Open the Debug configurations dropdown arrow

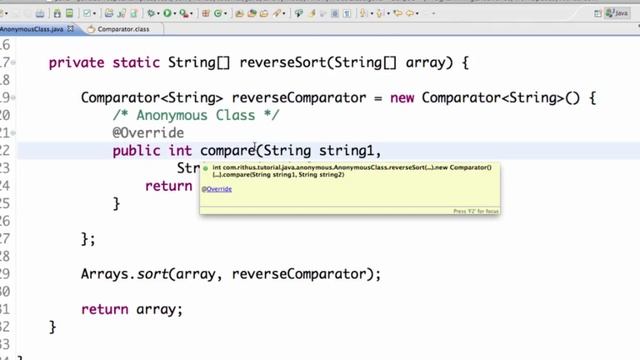tap(158, 13)
